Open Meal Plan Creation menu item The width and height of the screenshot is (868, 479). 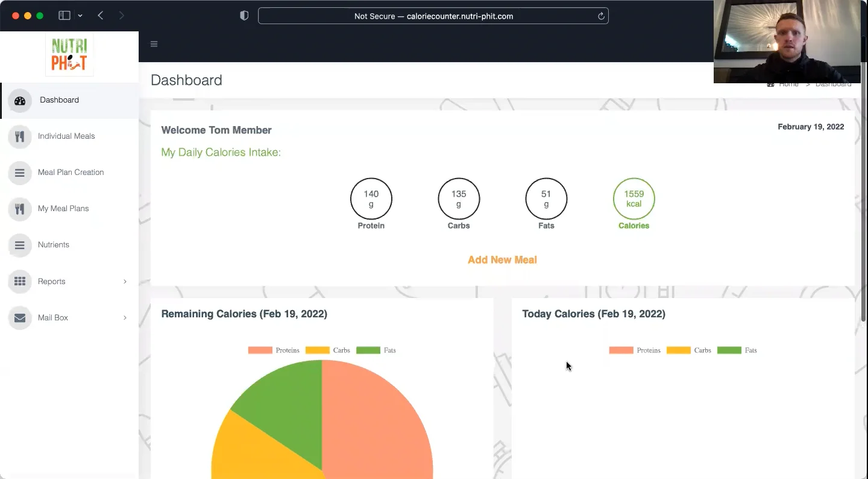click(x=71, y=173)
